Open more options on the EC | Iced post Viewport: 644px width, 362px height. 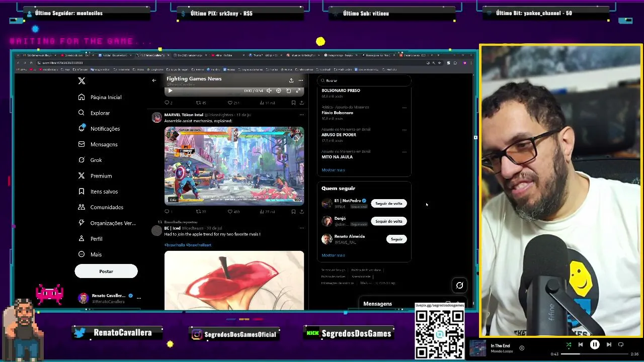point(301,228)
